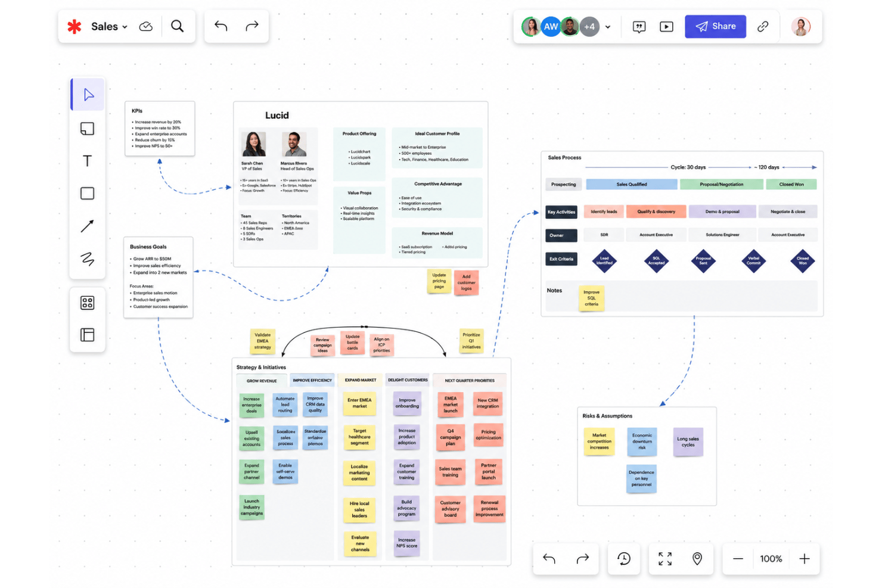The image size is (882, 588).
Task: Open the shapes library grid icon
Action: pyautogui.click(x=88, y=303)
